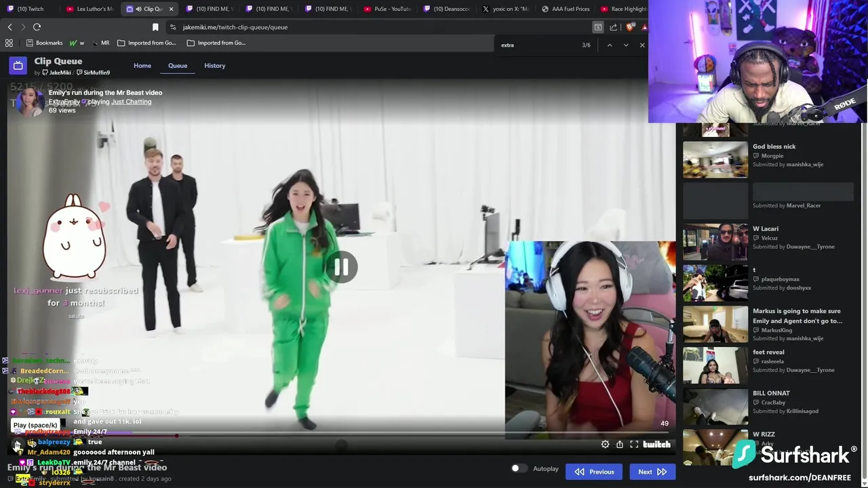The height and width of the screenshot is (488, 868).
Task: Switch to the Lex Luthor's browser tab
Action: (90, 9)
